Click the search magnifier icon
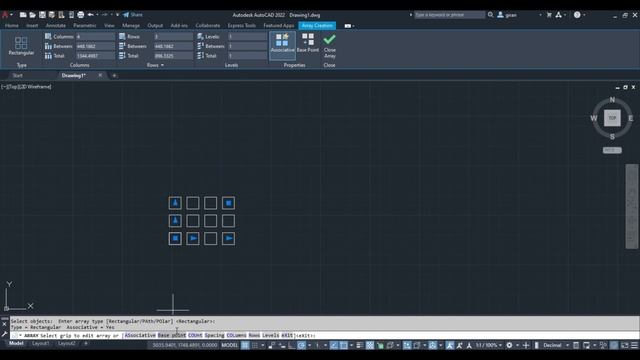 coord(491,15)
